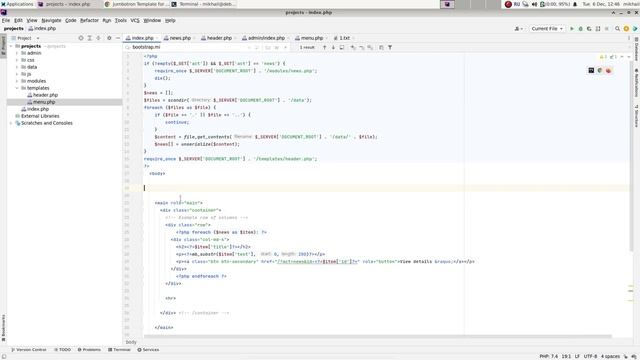Open the Current File run configuration dropdown
The width and height of the screenshot is (640, 360).
tap(547, 29)
